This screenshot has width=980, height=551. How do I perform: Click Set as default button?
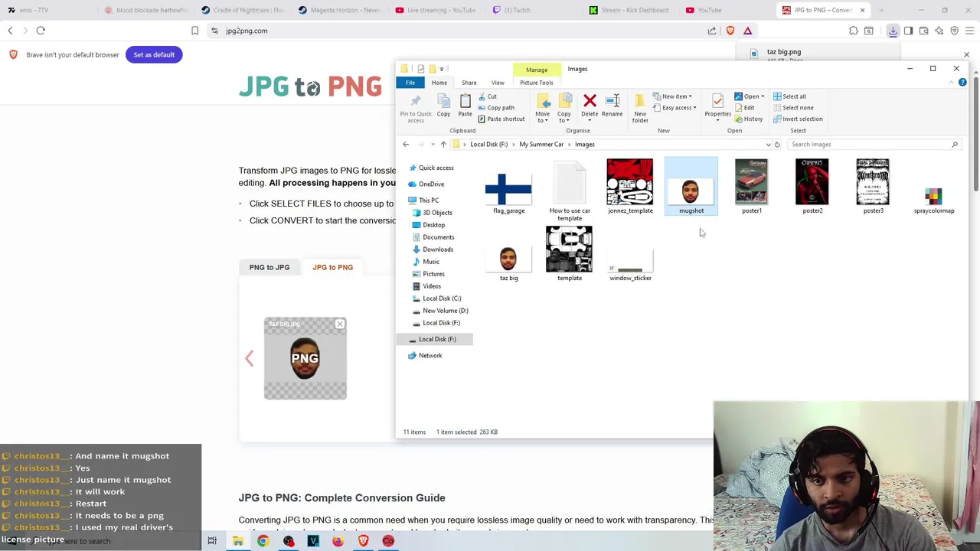pos(154,54)
